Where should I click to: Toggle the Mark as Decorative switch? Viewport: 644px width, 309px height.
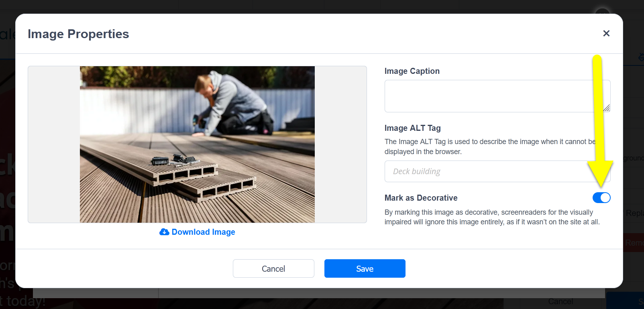pos(601,197)
